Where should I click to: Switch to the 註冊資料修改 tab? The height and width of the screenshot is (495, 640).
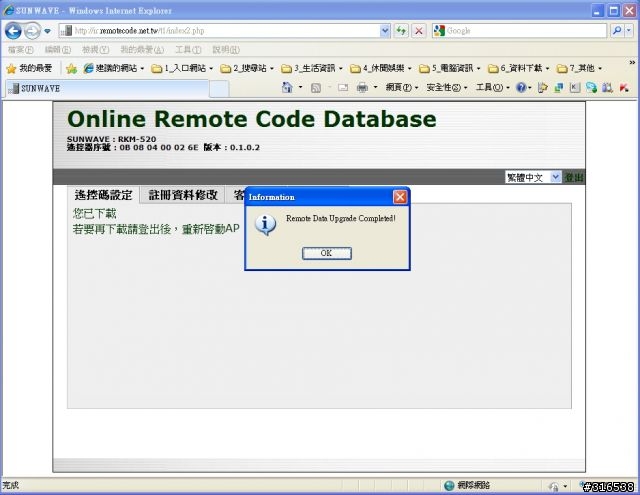click(182, 195)
